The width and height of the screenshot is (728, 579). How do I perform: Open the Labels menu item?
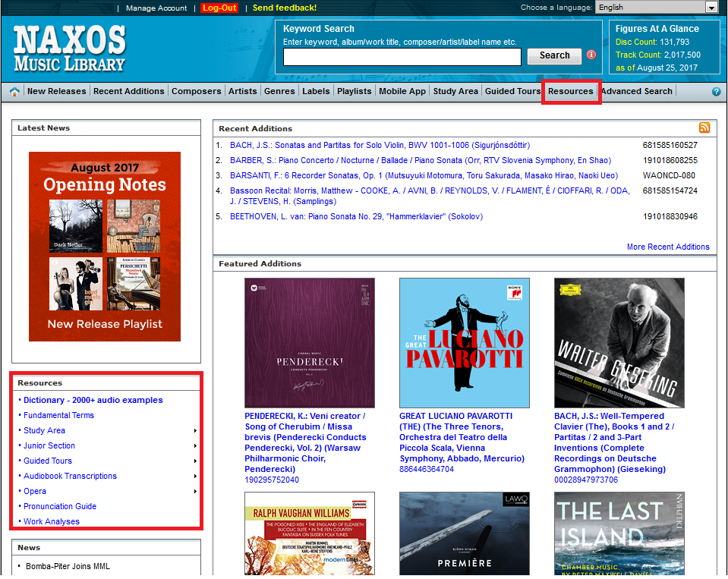[316, 91]
